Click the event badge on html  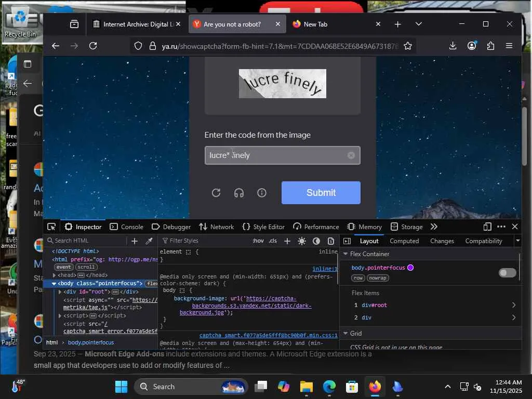[63, 267]
